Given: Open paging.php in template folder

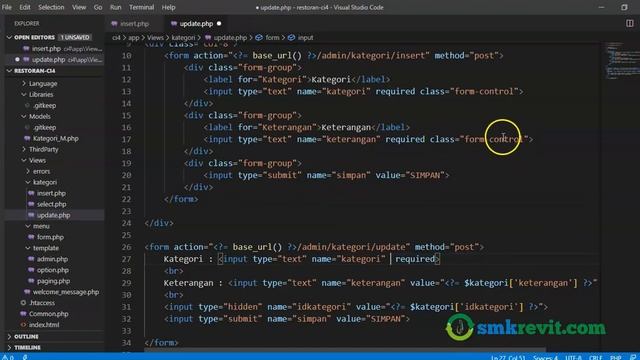Looking at the screenshot, I should click(x=54, y=281).
